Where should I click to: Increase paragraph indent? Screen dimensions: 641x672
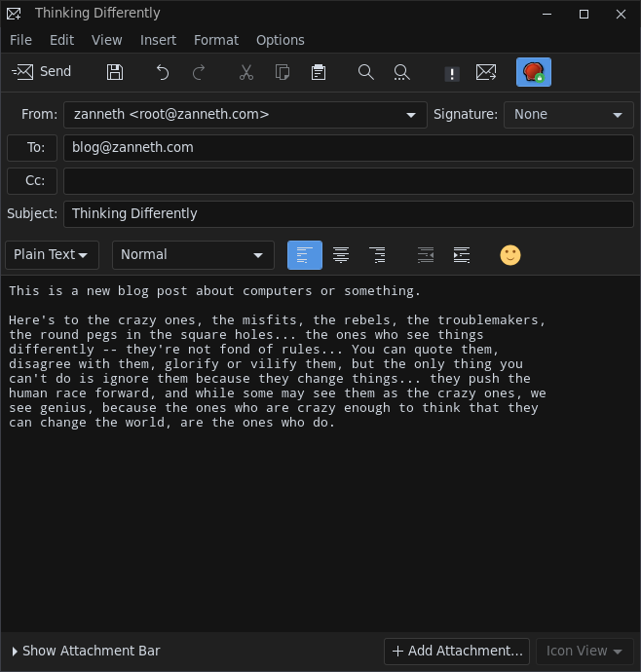[x=462, y=255]
